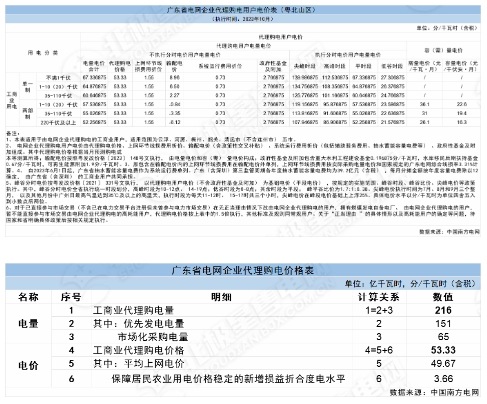Select the 序号 column header
Screen dimensions: 487x404
71,297
